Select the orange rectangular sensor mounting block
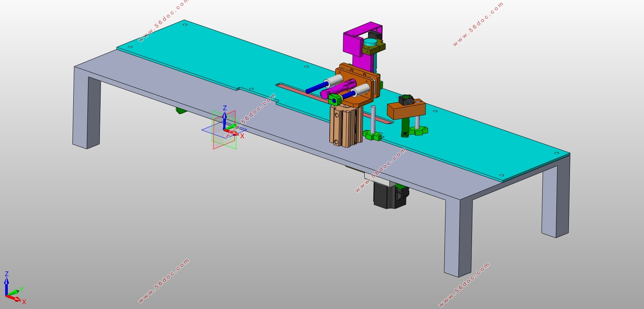The width and height of the screenshot is (644, 309). pos(405,111)
